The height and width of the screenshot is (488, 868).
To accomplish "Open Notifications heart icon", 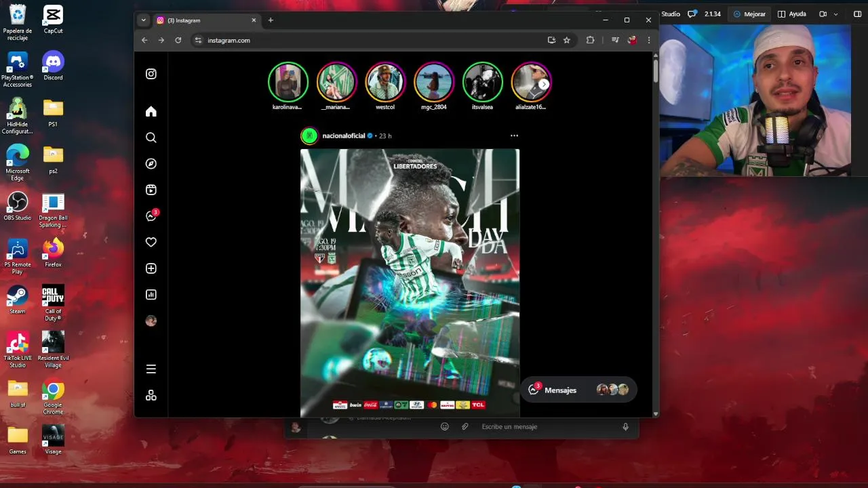I will pyautogui.click(x=151, y=242).
